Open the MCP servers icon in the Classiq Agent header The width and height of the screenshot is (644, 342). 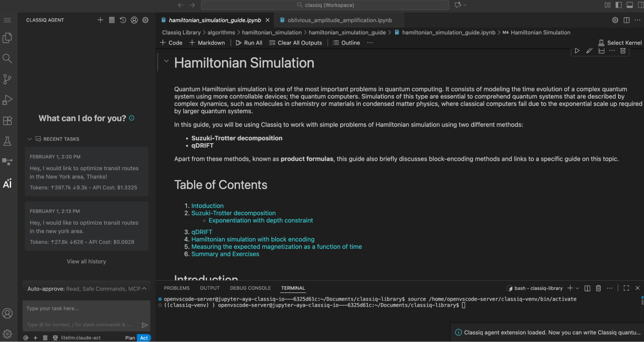tap(112, 20)
